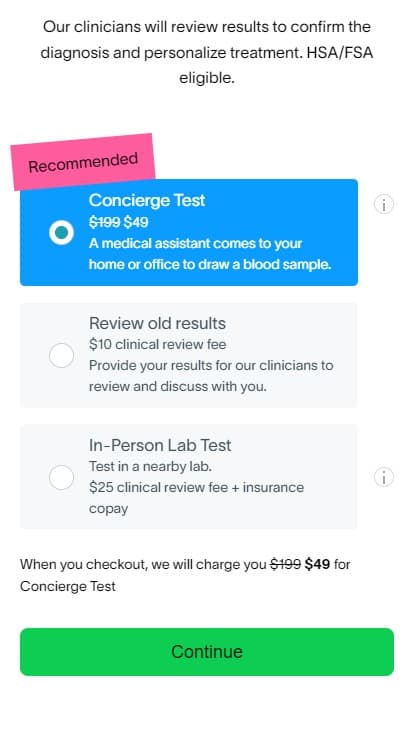The width and height of the screenshot is (414, 736).
Task: Click the medical assistant home visit description
Action: tap(210, 254)
